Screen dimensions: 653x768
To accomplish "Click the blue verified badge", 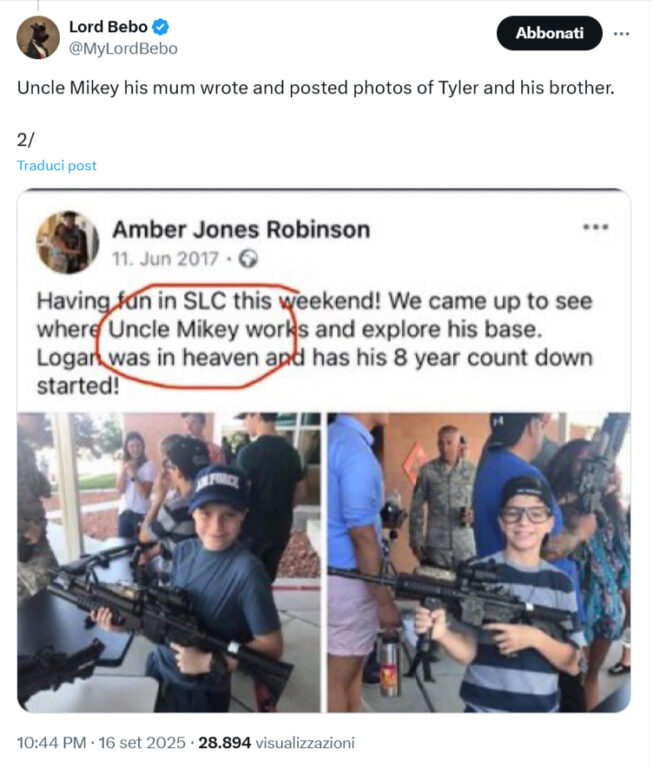I will pyautogui.click(x=161, y=26).
